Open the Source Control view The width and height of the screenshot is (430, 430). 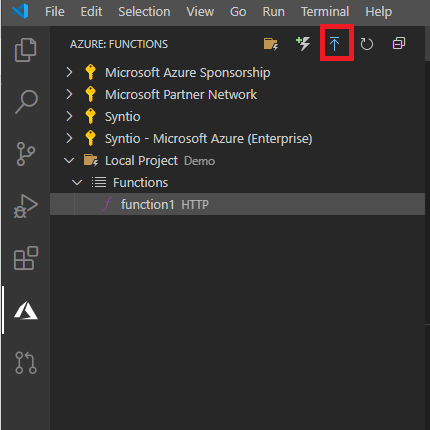[25, 154]
